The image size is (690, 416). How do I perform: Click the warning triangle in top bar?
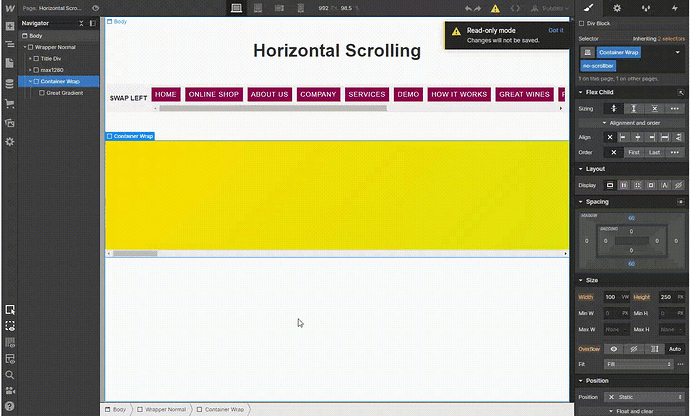495,8
